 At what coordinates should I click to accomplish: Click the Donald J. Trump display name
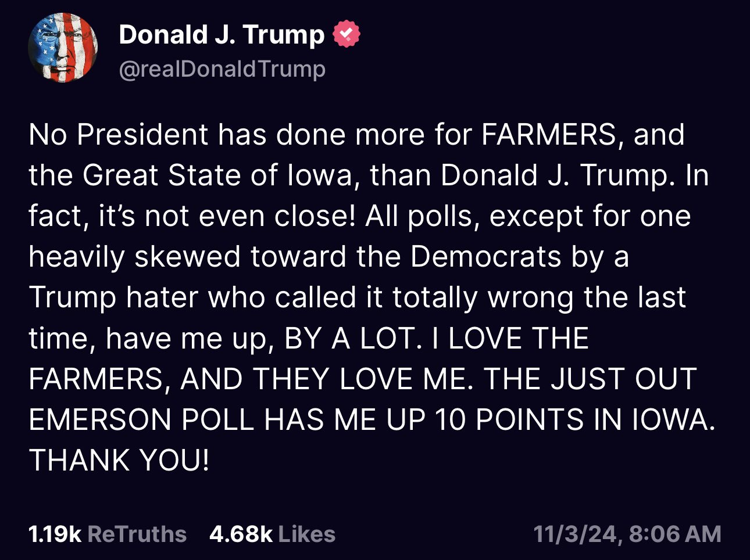point(222,35)
